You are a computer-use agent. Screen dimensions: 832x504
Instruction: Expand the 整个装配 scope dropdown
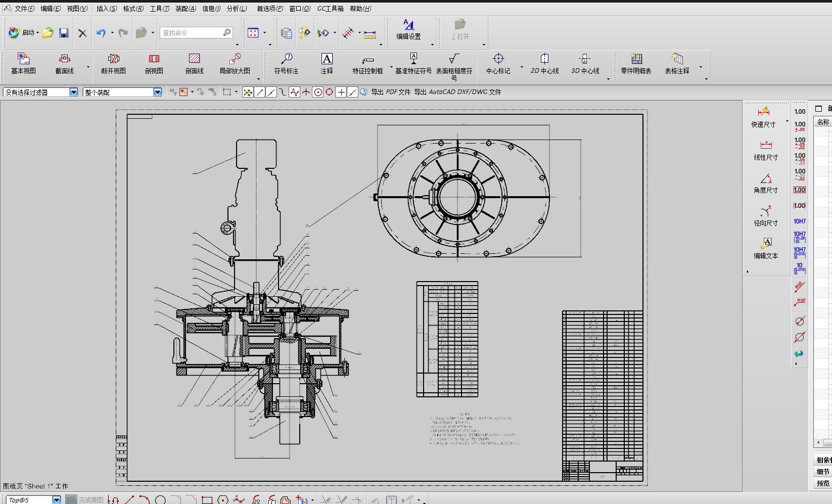click(x=157, y=92)
